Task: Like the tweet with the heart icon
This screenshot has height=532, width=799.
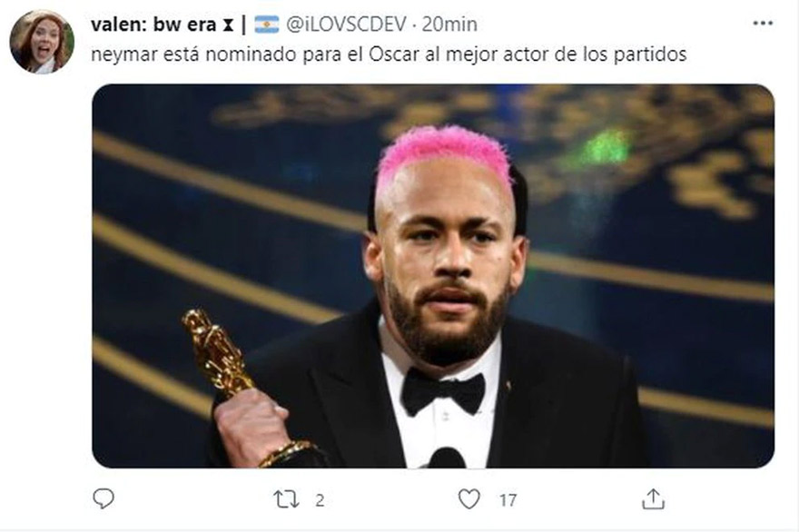Action: 469,499
